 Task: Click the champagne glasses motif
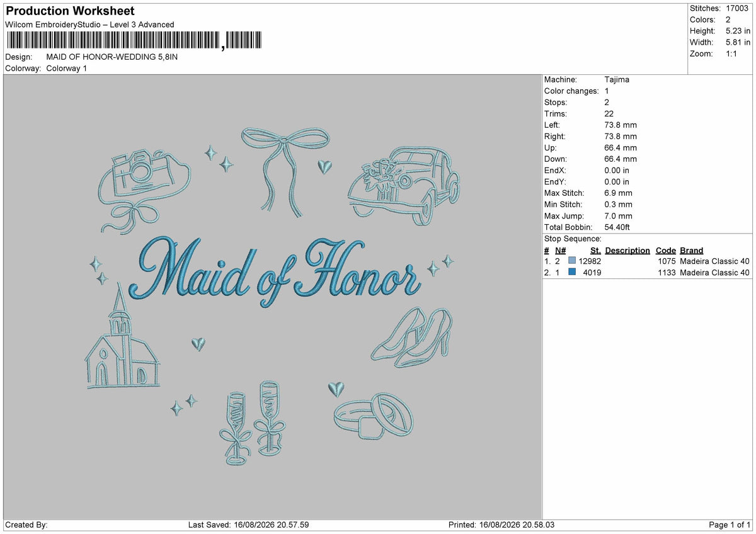252,422
